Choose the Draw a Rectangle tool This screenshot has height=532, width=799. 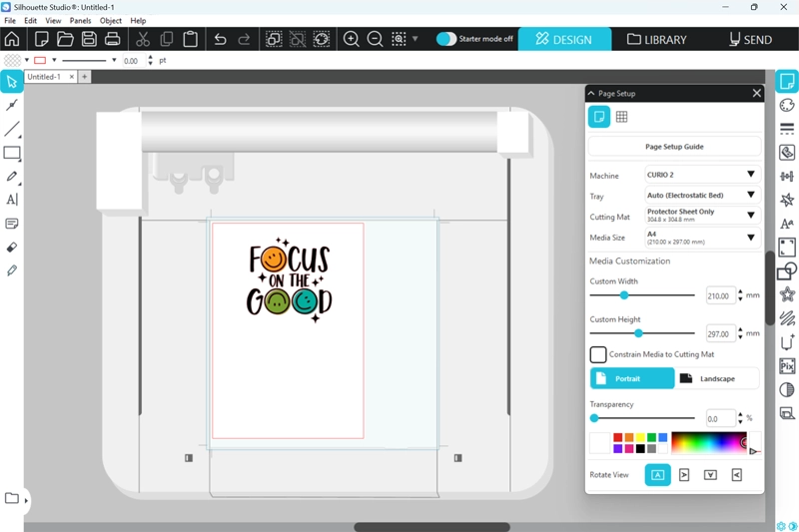click(12, 153)
